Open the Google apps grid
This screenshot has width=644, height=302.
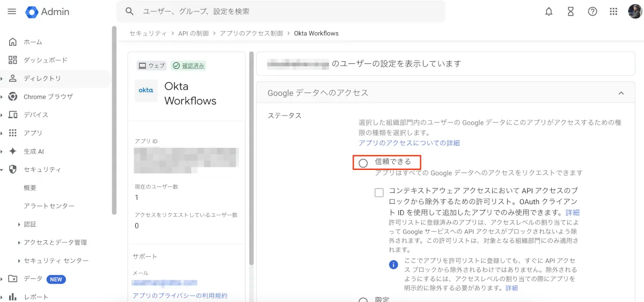(x=614, y=11)
